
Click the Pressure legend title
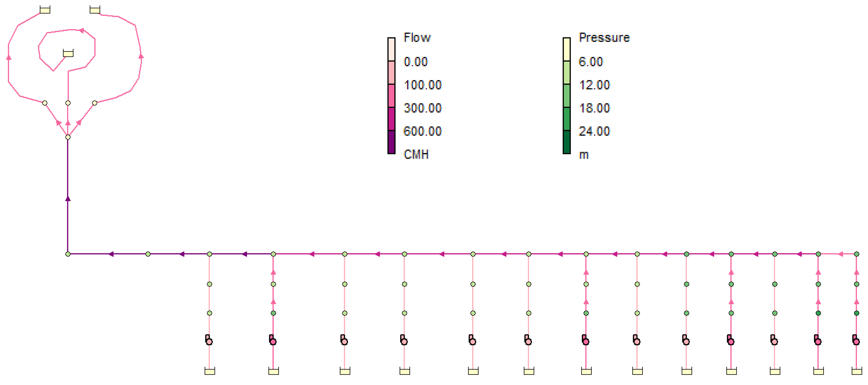[604, 37]
